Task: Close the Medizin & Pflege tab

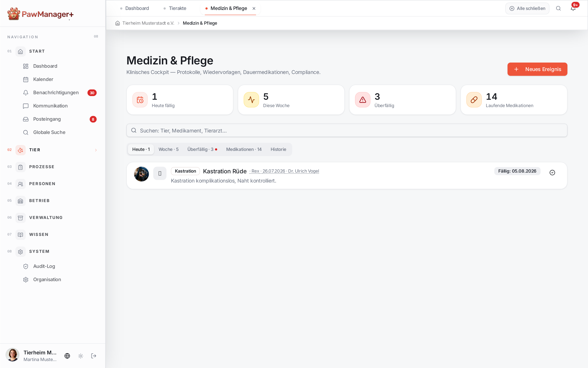Action: 254,8
